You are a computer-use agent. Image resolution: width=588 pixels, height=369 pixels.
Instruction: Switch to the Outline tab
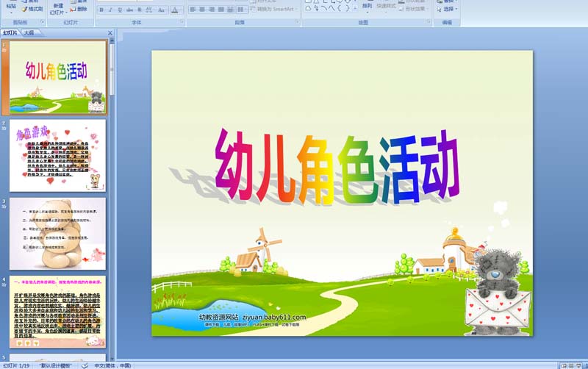pyautogui.click(x=29, y=33)
